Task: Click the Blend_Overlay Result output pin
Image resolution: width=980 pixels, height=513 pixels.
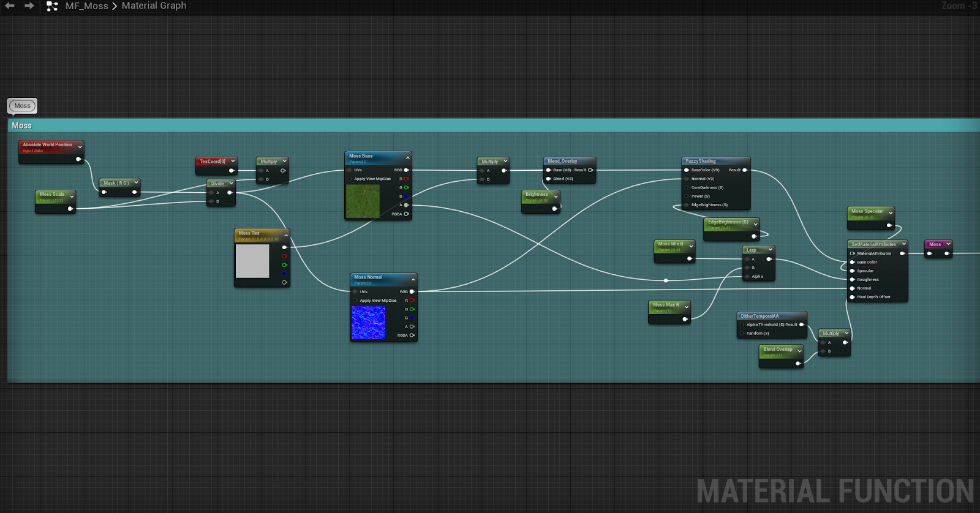Action: point(590,170)
